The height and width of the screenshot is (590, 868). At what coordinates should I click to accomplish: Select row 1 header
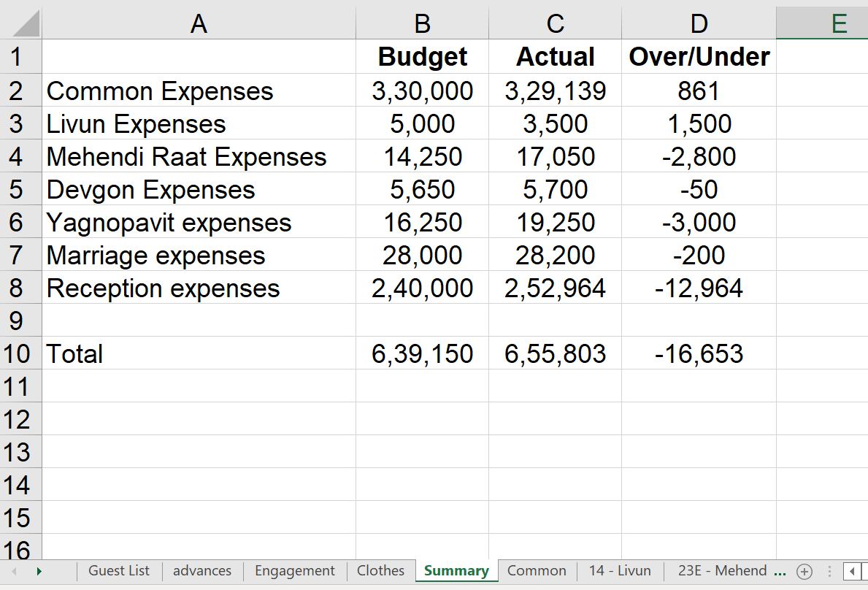(20, 56)
